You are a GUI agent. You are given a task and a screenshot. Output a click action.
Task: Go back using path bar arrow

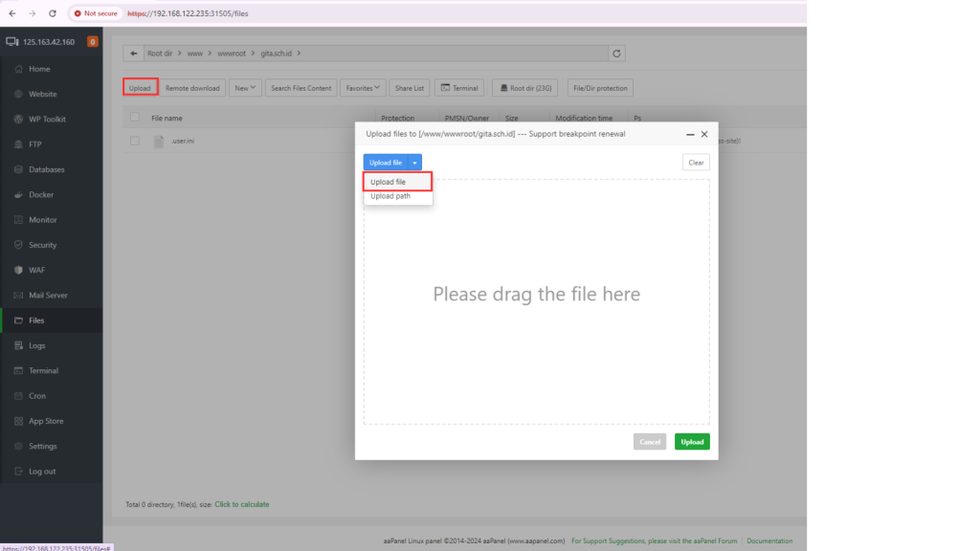[x=134, y=54]
